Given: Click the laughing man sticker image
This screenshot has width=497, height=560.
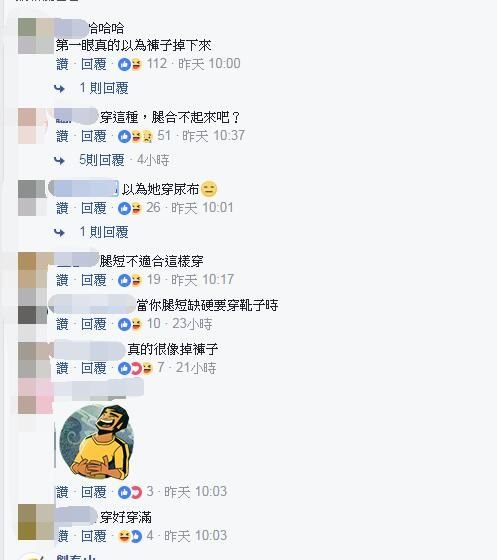Looking at the screenshot, I should click(x=97, y=441).
